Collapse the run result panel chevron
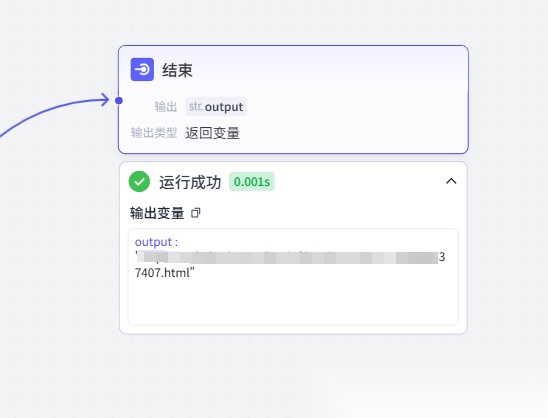Image resolution: width=548 pixels, height=418 pixels. point(451,181)
